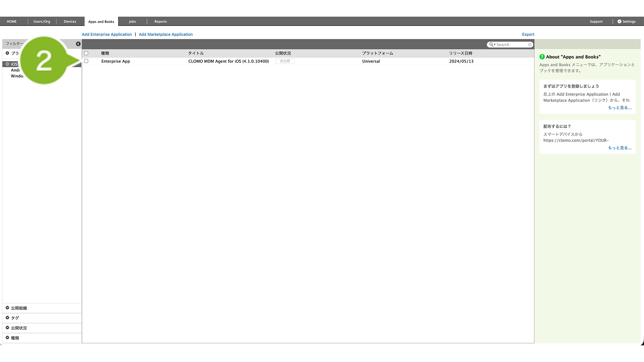The height and width of the screenshot is (362, 644).
Task: Expand the タグ filter section
Action: 7,318
